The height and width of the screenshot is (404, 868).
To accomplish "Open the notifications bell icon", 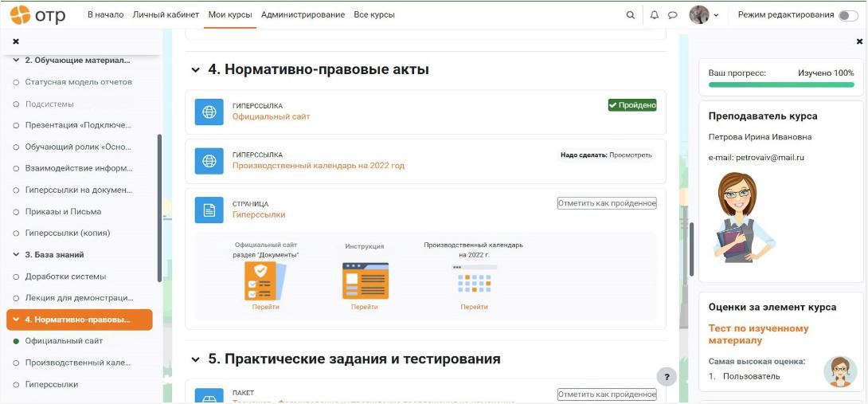I will tap(655, 15).
